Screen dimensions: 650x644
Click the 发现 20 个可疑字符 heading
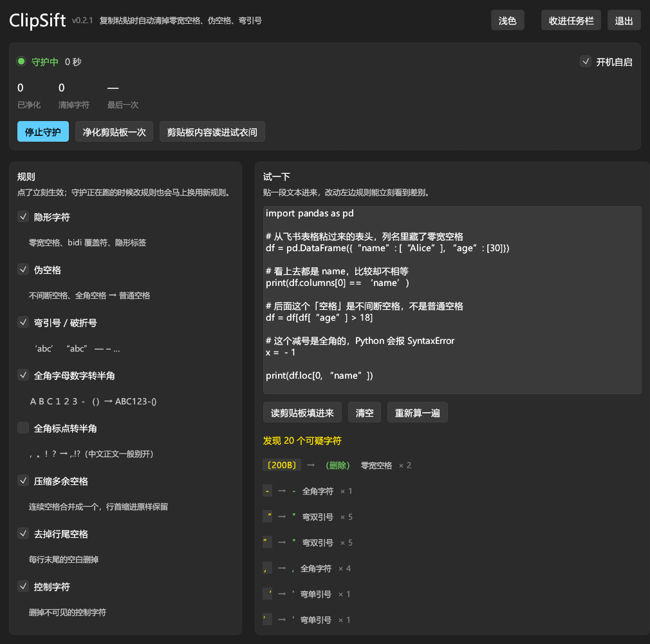pyautogui.click(x=302, y=440)
